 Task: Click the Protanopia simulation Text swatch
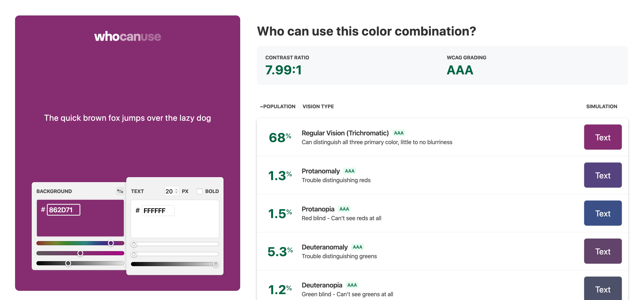pyautogui.click(x=603, y=213)
